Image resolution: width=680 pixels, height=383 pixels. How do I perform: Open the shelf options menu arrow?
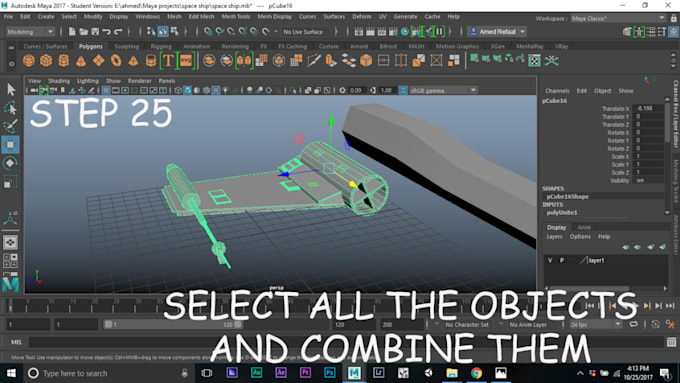click(x=11, y=63)
